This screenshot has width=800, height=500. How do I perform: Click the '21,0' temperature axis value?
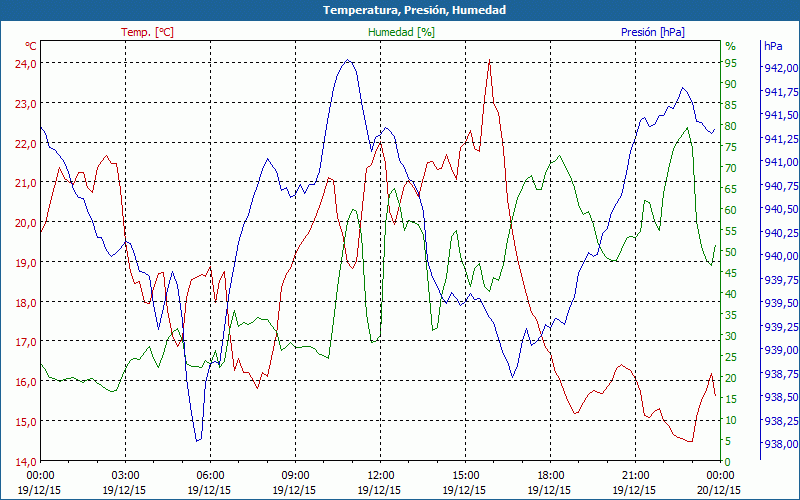pos(26,183)
